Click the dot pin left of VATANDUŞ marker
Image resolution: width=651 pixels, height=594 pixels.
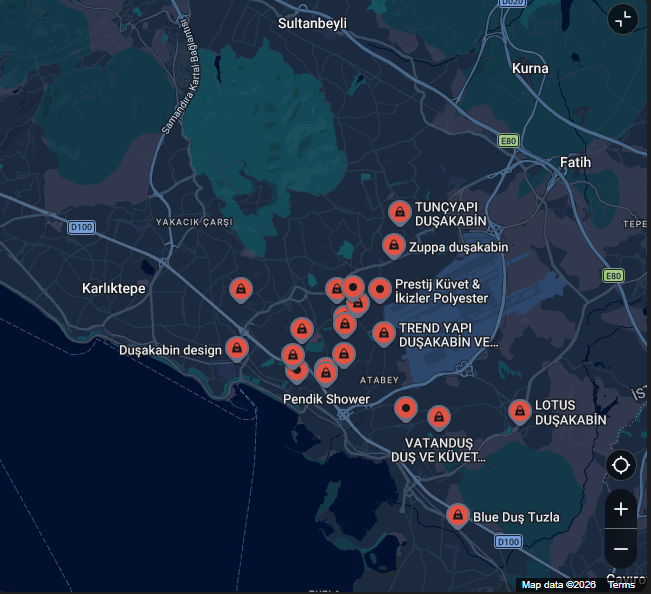[x=406, y=408]
